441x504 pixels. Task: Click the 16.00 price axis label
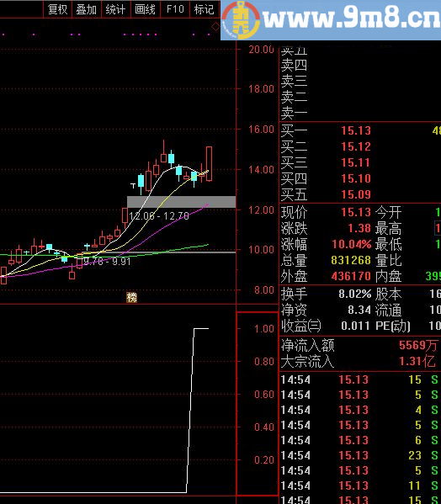[262, 130]
